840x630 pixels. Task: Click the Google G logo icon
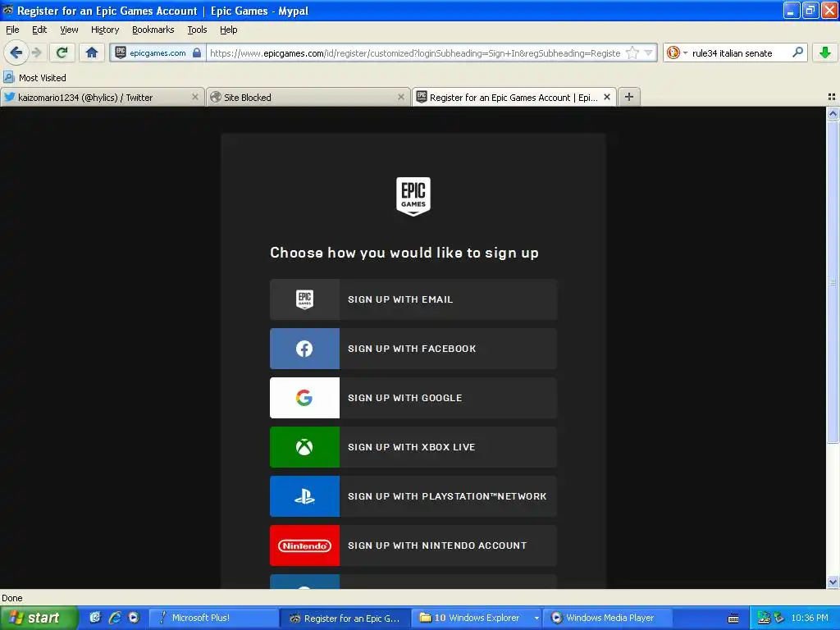(304, 398)
